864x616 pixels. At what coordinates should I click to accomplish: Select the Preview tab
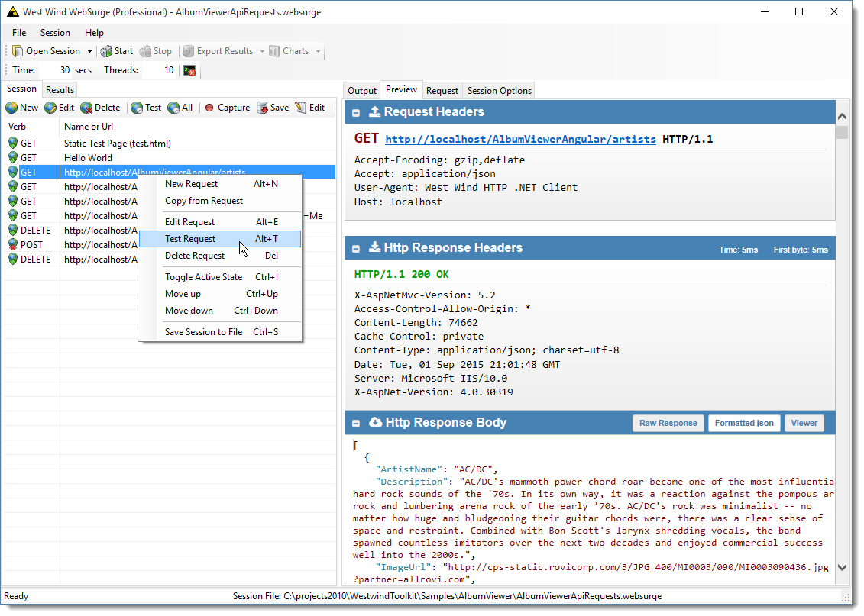tap(401, 89)
